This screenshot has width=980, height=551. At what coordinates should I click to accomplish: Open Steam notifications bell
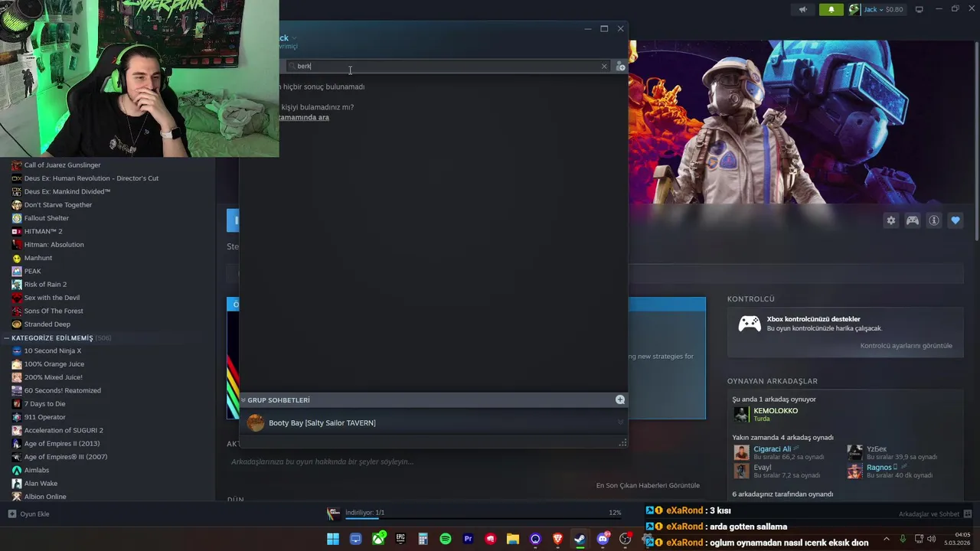(x=831, y=9)
